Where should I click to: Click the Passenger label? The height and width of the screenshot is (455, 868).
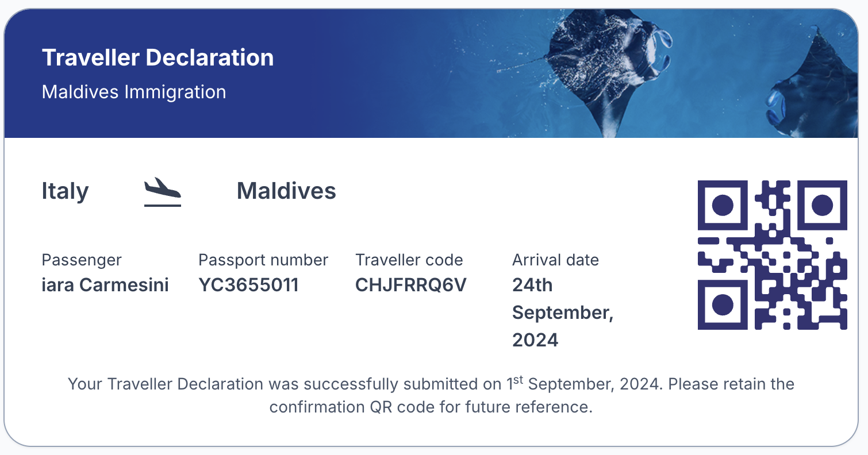82,260
